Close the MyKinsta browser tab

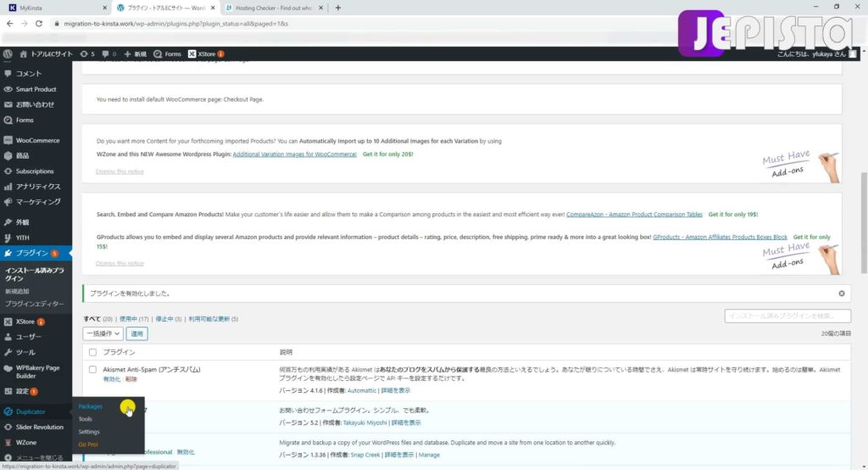click(104, 8)
